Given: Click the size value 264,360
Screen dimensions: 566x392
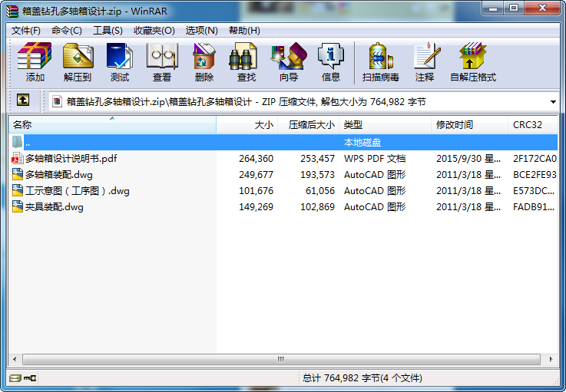Looking at the screenshot, I should 256,159.
